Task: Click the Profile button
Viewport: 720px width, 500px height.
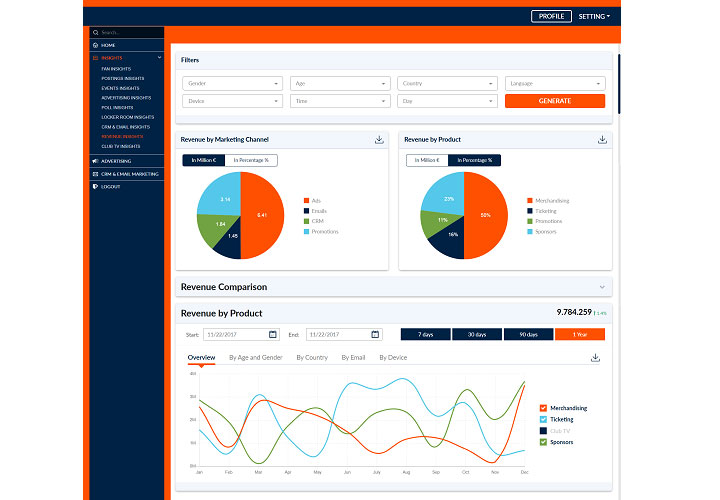Action: tap(551, 16)
